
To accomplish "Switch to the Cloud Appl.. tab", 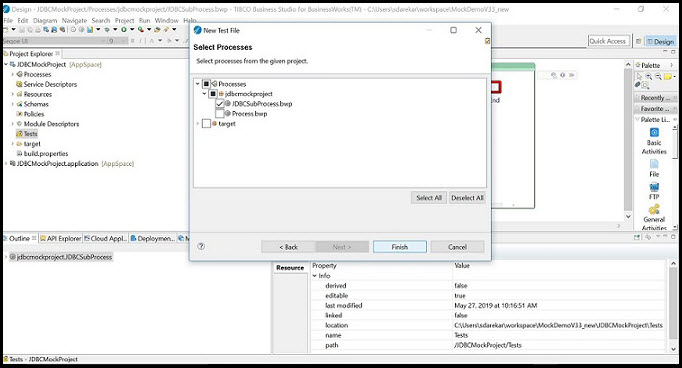I will tap(105, 238).
